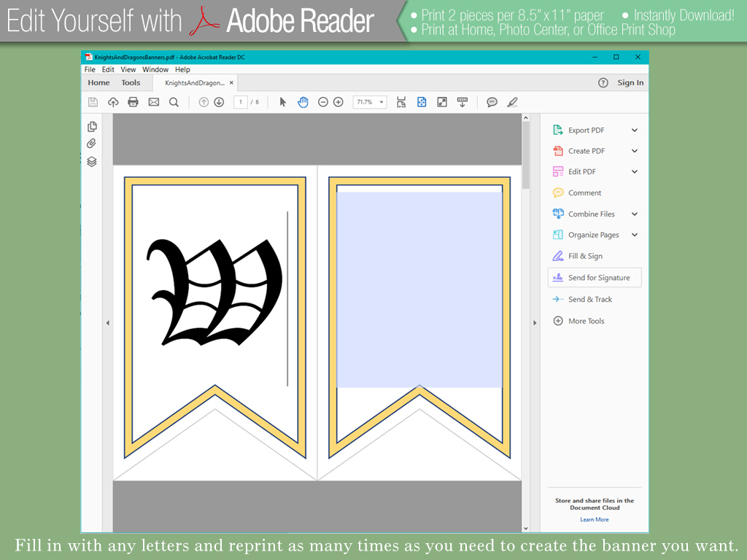Collapse the right tools pane arrow
Viewport: 747px width, 560px height.
pos(535,323)
